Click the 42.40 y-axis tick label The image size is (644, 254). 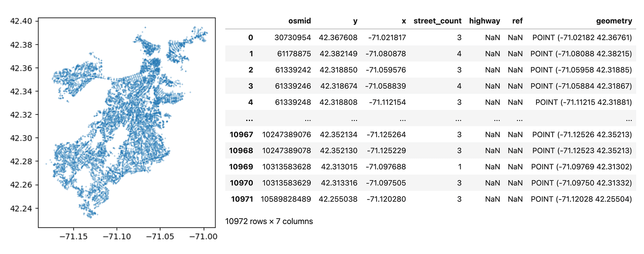pyautogui.click(x=21, y=21)
